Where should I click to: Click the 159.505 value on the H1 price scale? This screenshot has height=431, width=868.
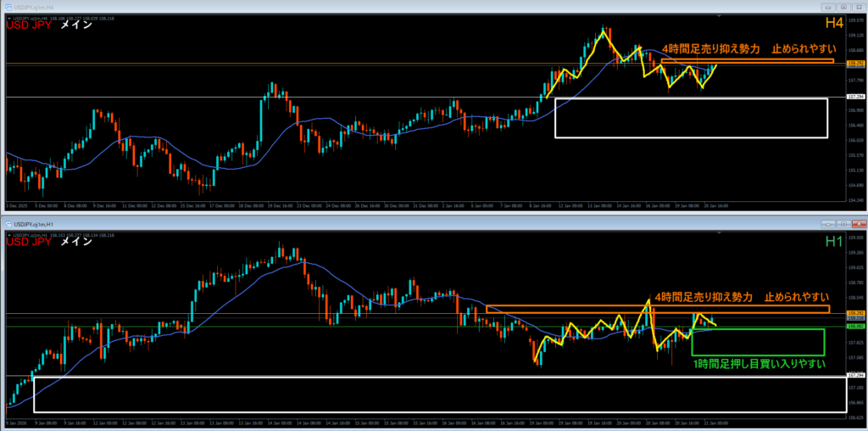(x=855, y=237)
